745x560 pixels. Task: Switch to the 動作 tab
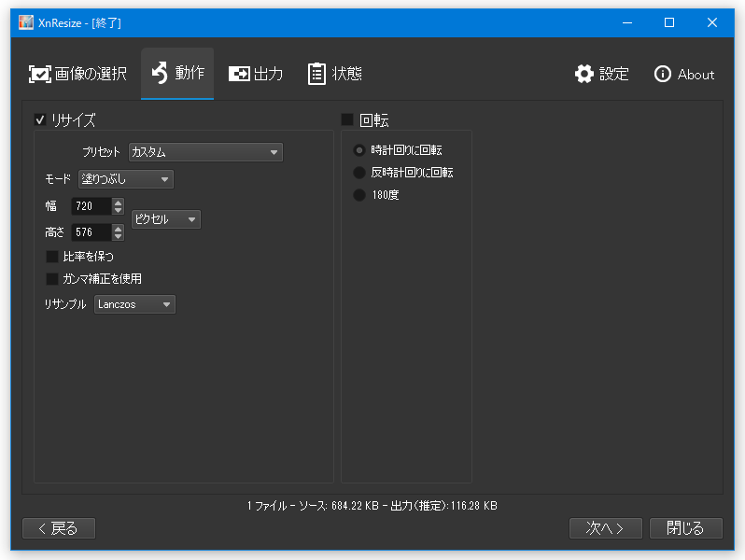[177, 73]
